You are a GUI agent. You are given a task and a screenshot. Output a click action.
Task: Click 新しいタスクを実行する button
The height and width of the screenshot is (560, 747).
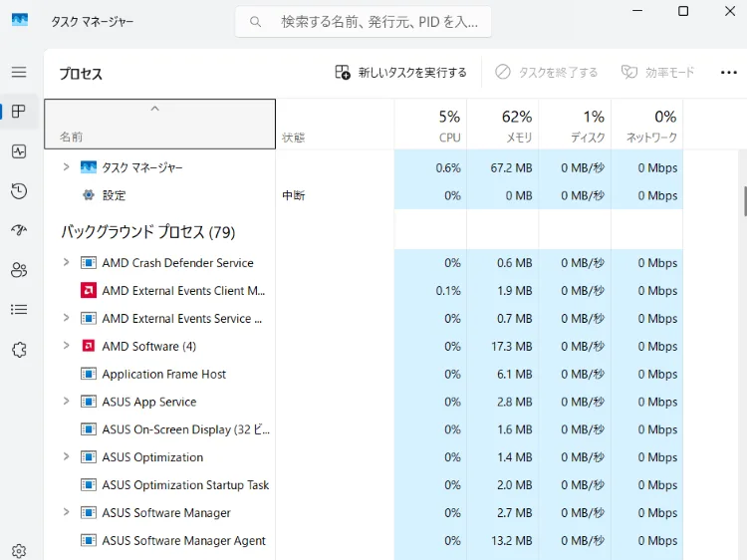[400, 73]
